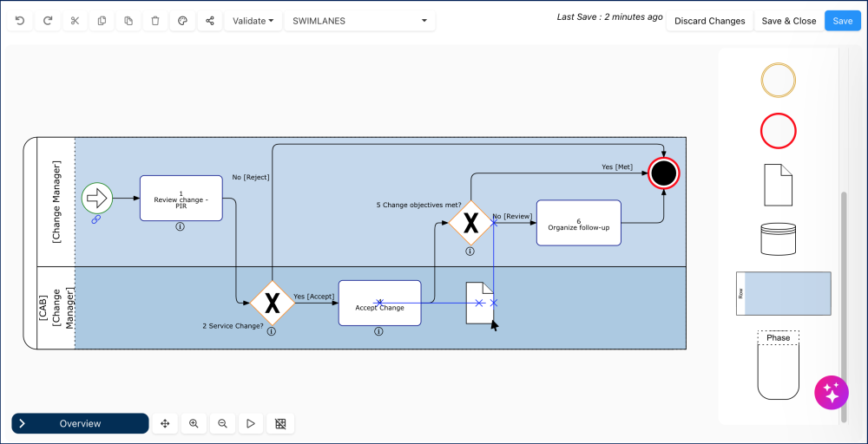
Task: Select the Service Change gateway diamond
Action: tap(272, 303)
